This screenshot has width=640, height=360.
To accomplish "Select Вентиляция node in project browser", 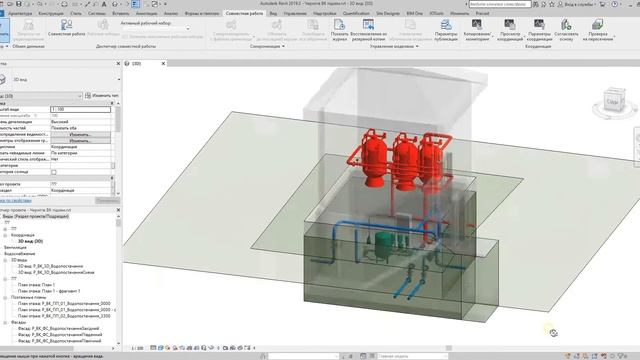I will click(15, 247).
